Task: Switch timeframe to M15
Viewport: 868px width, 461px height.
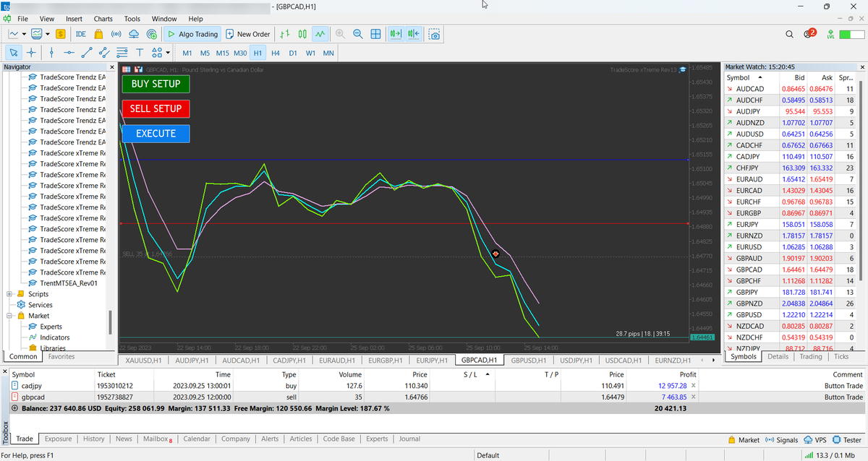Action: (222, 53)
